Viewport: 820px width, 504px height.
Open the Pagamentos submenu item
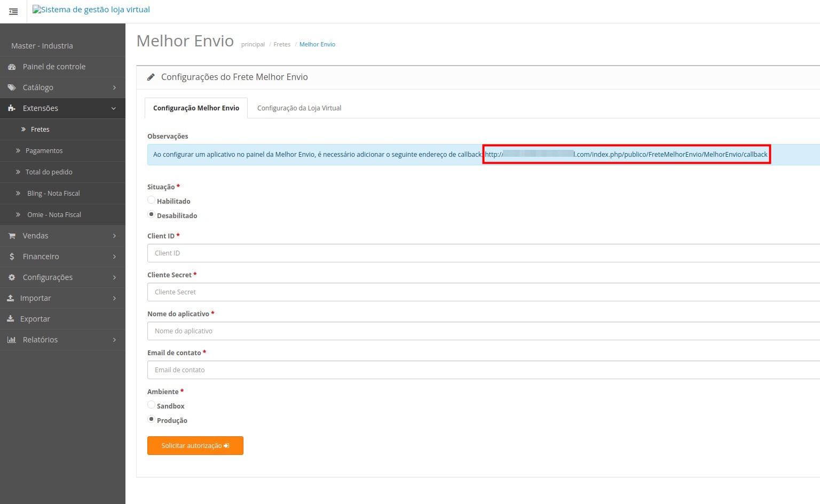click(x=44, y=151)
